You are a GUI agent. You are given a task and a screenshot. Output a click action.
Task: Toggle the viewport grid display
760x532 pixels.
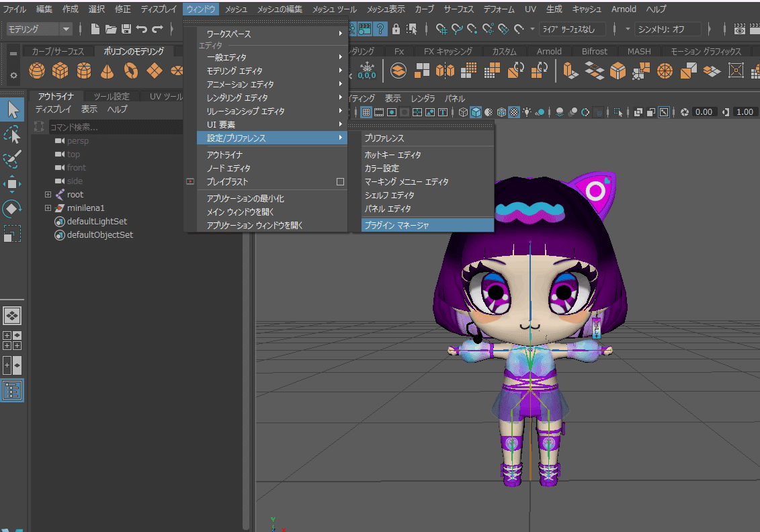pos(366,112)
